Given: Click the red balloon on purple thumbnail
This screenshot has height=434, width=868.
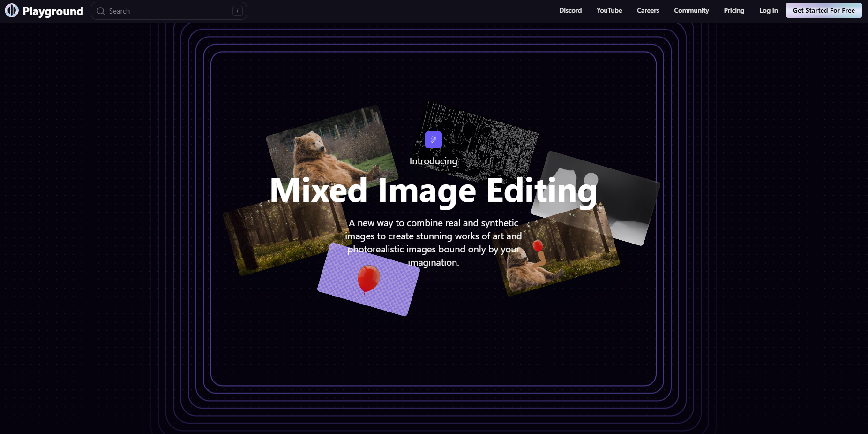Looking at the screenshot, I should (x=368, y=279).
